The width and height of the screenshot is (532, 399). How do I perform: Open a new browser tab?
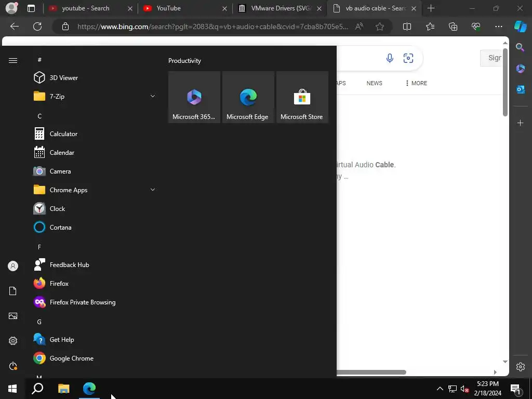click(x=431, y=8)
